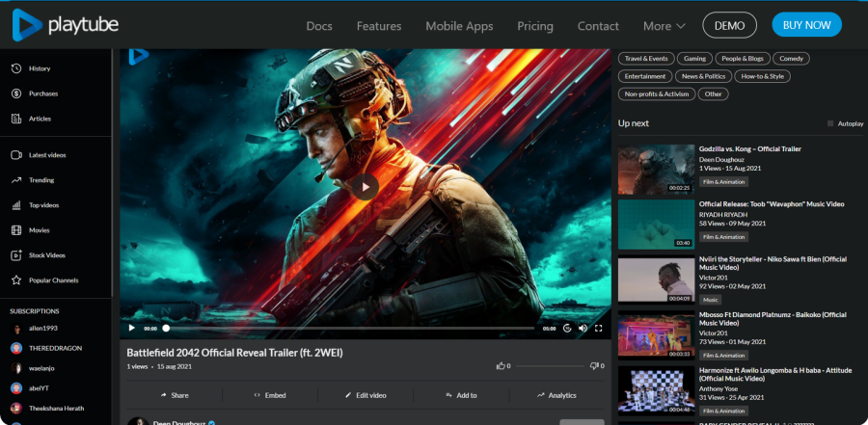Click the play icon in the player bar

pos(132,328)
